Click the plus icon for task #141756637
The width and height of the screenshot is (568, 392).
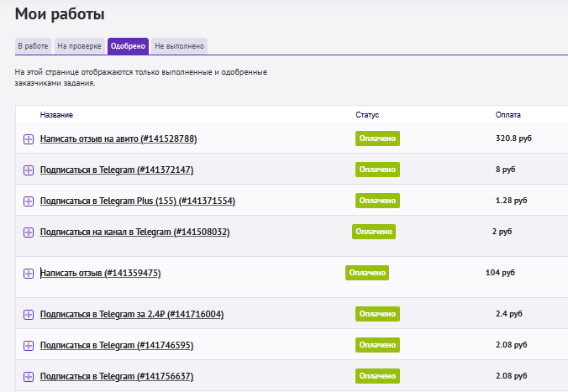29,377
